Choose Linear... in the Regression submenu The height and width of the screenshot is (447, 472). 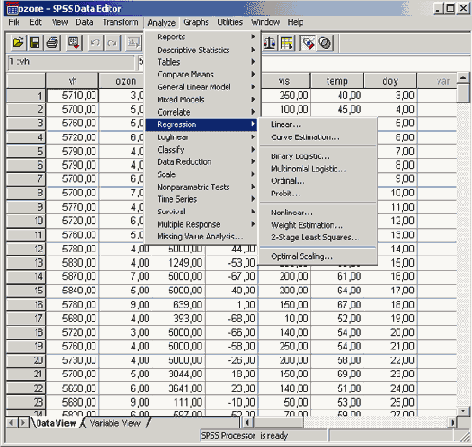click(318, 124)
